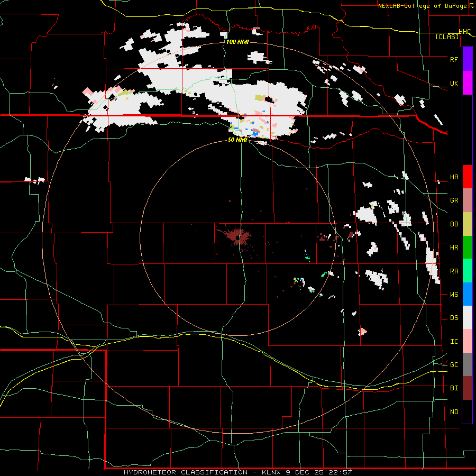The image size is (476, 476).
Task: Click the IC legend label
Action: 454,342
